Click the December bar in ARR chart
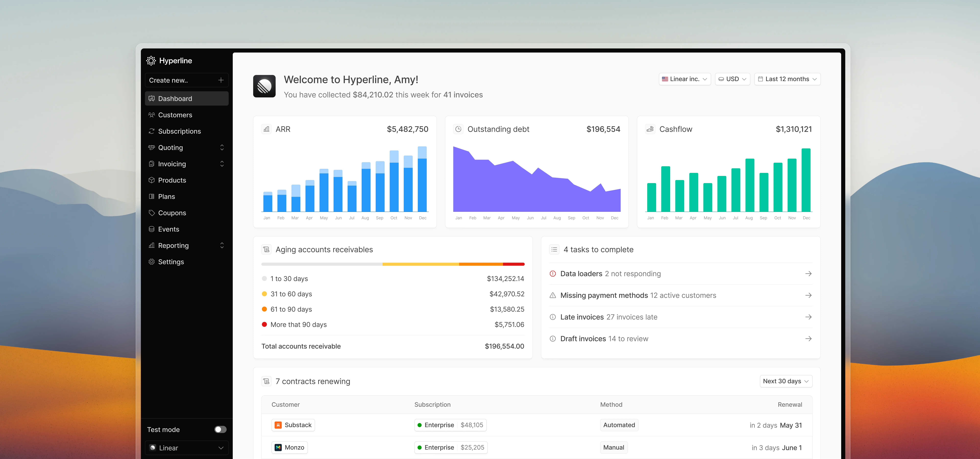The width and height of the screenshot is (980, 459). coord(422,179)
